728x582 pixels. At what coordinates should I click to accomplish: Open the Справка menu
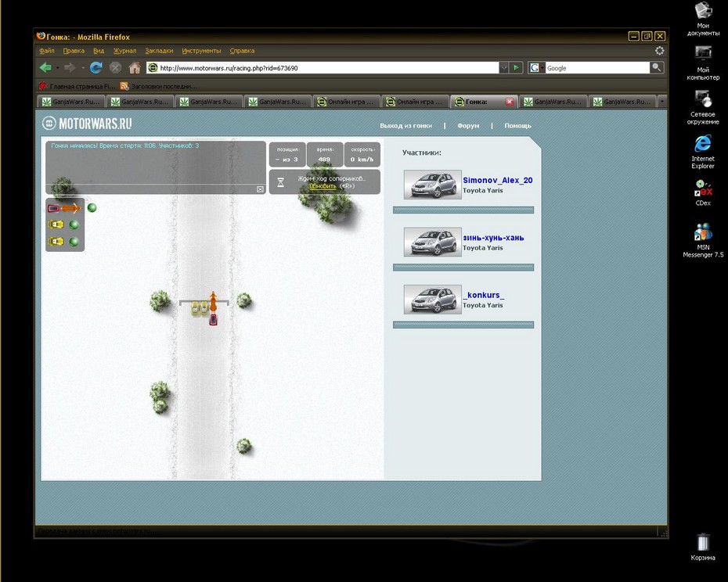(x=242, y=51)
